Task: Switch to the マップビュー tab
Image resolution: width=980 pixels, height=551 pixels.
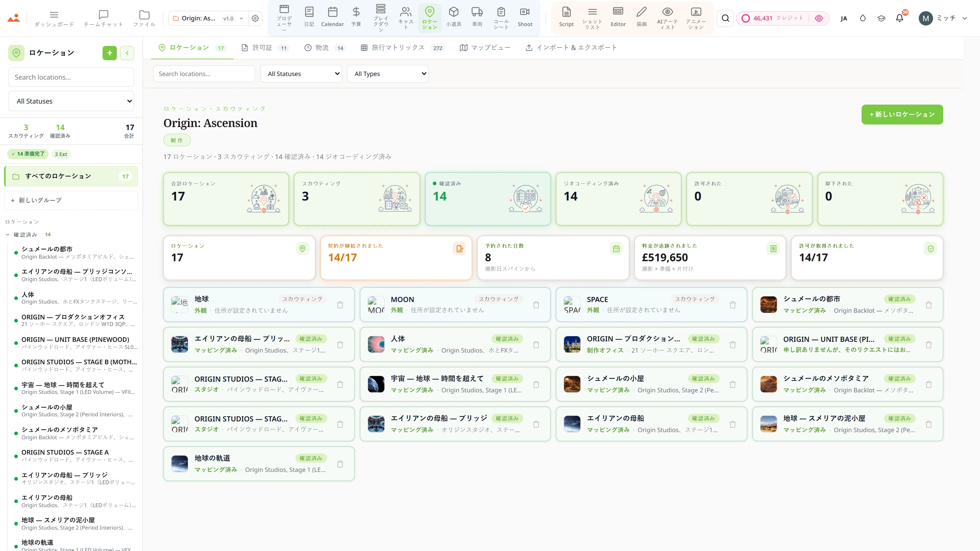Action: coord(485,47)
